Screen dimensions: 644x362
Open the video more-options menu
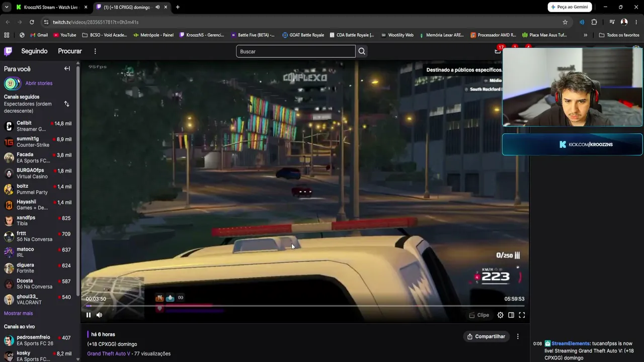(x=518, y=336)
